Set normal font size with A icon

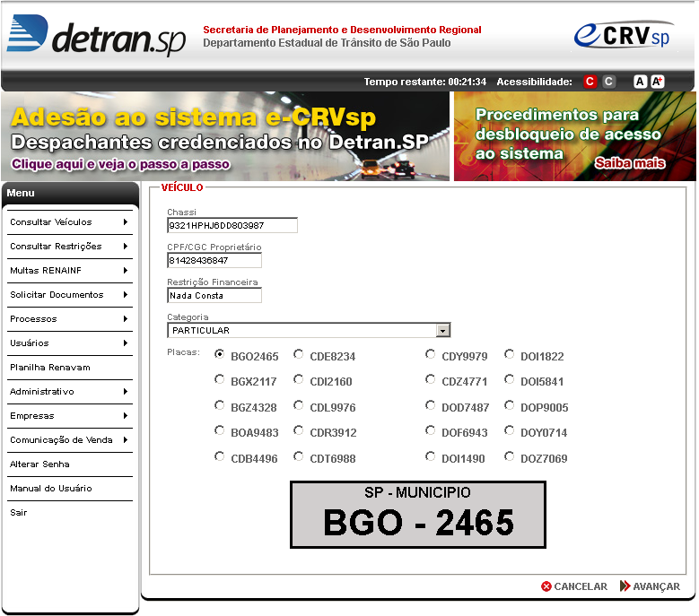(x=640, y=82)
